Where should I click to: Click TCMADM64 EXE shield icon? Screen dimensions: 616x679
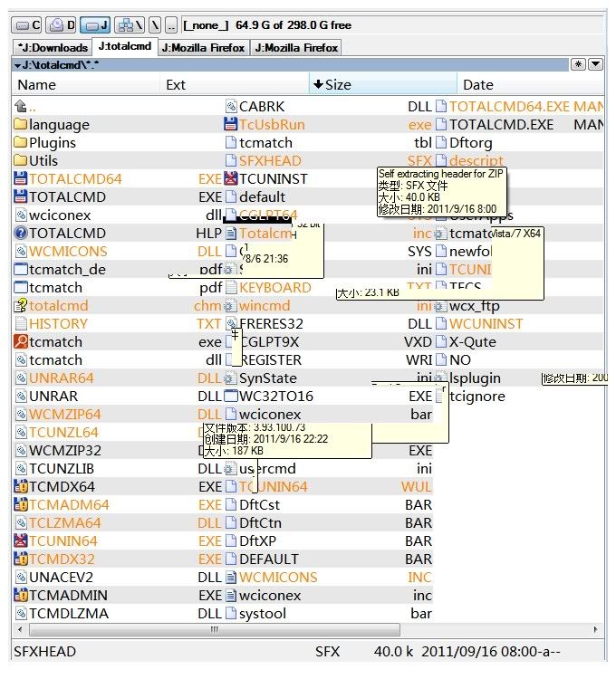point(20,504)
